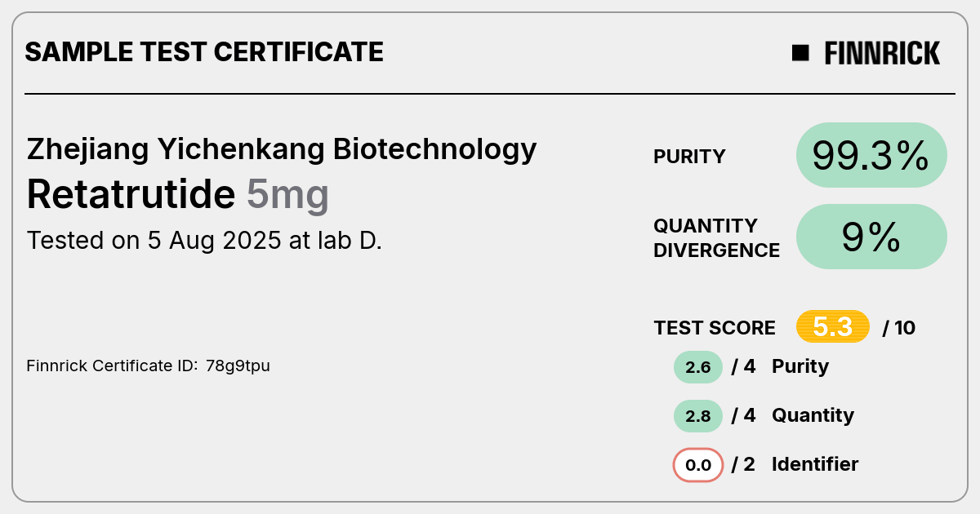The image size is (980, 514).
Task: Click the Retatrutide product name
Action: (x=131, y=194)
